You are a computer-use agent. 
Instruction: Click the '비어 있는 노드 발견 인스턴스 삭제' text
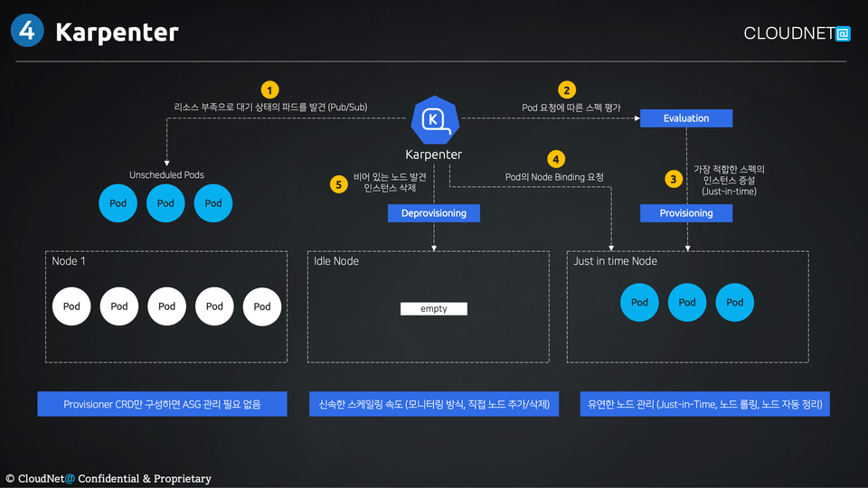click(x=390, y=182)
